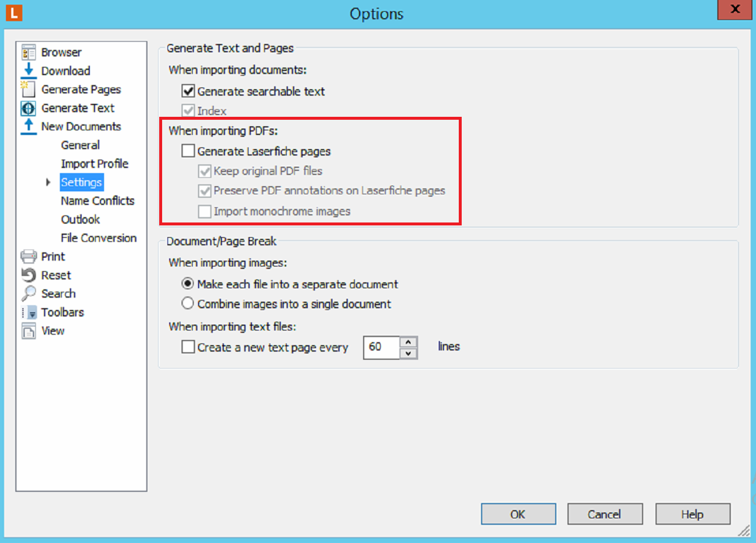Click the New Documents upload icon
The image size is (756, 543).
[29, 126]
